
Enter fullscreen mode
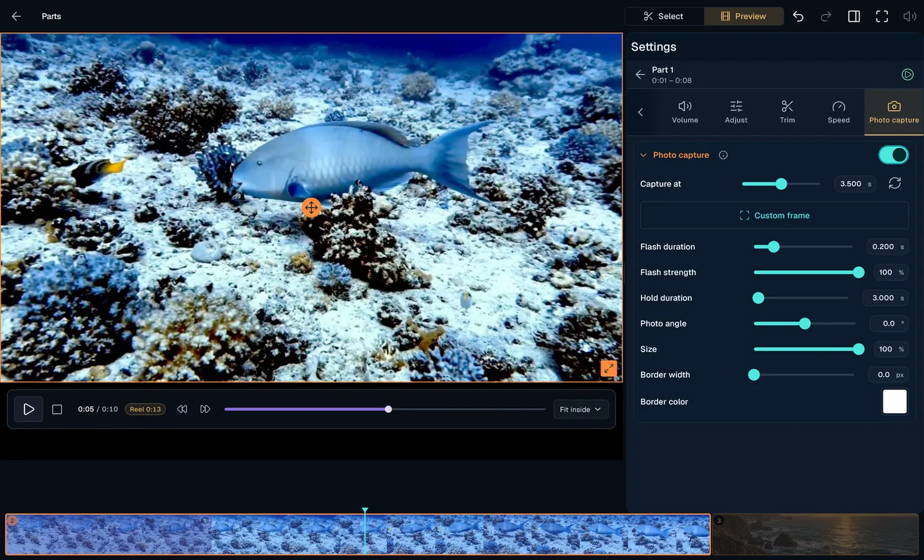[x=882, y=16]
